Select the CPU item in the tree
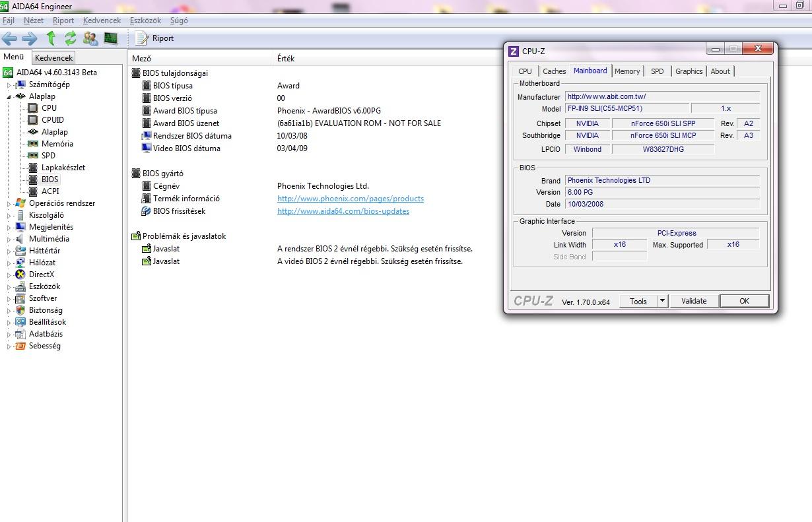812x522 pixels. point(49,108)
